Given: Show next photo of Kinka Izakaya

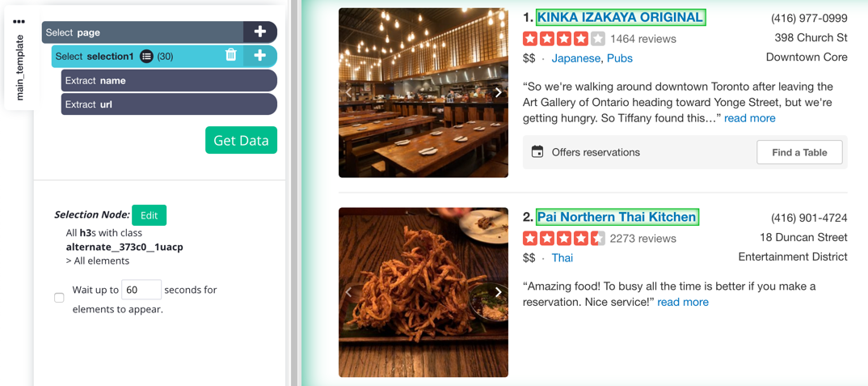Looking at the screenshot, I should pyautogui.click(x=498, y=92).
